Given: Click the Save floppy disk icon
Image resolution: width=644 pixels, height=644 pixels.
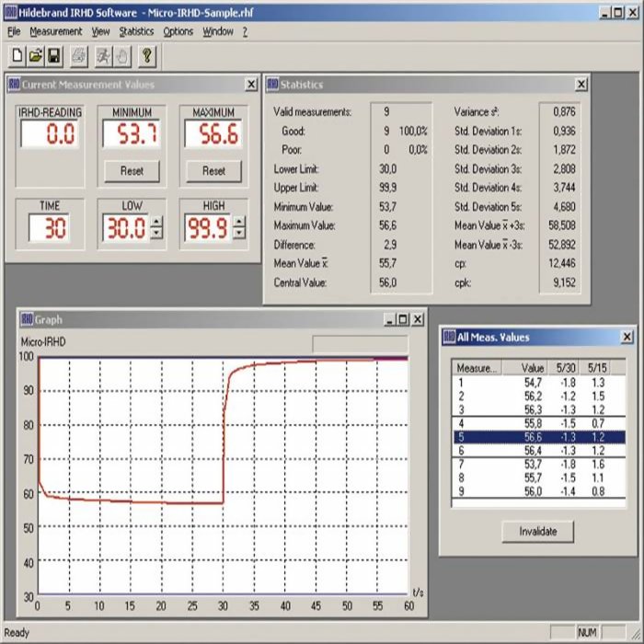Looking at the screenshot, I should 54,57.
